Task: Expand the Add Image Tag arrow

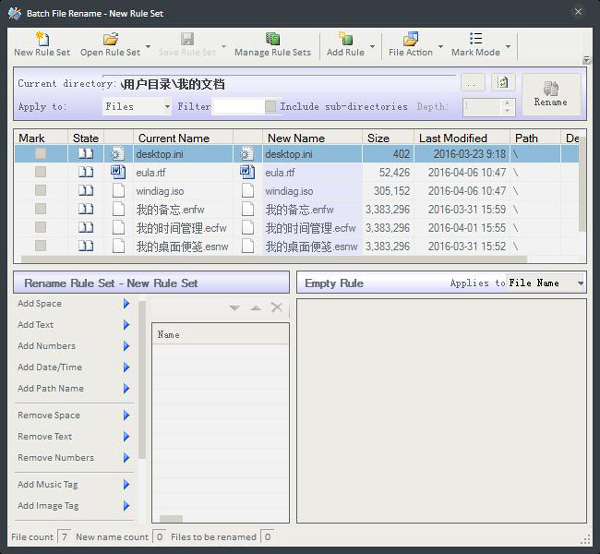Action: (x=126, y=506)
